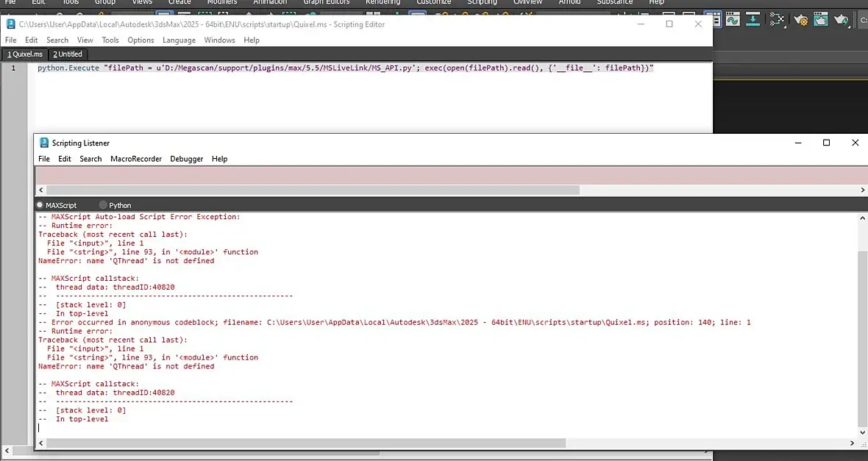Switch to the Untitled tab
Viewport: 868px width, 461px height.
(68, 54)
